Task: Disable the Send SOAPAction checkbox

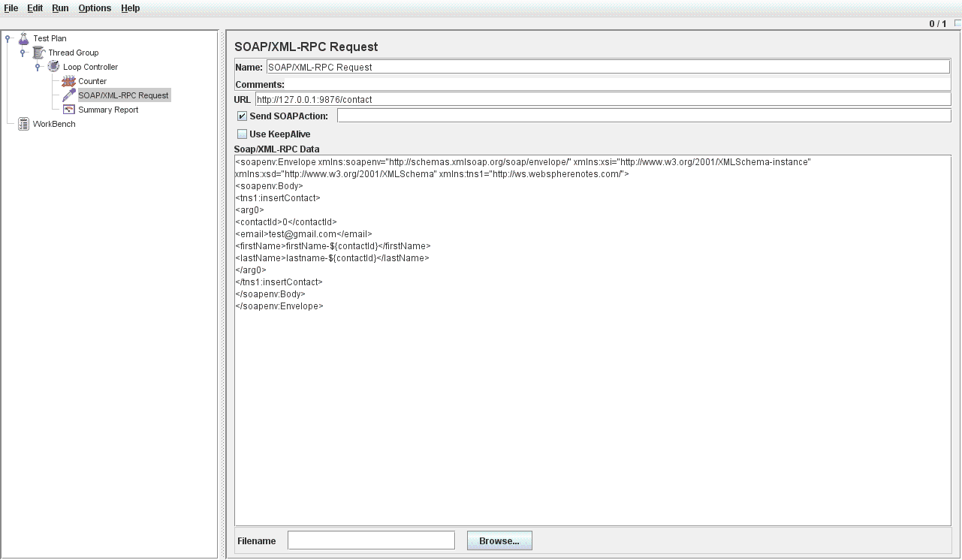Action: pos(242,116)
